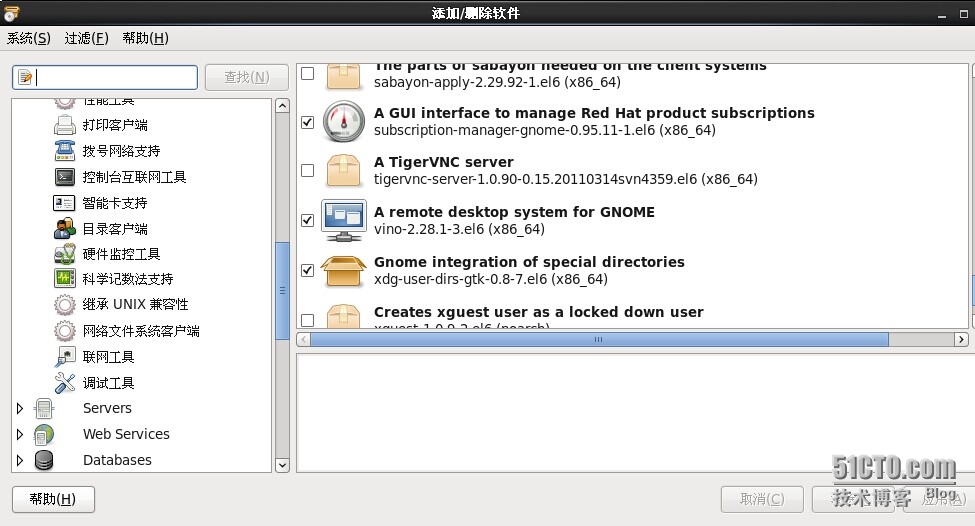Click the waveform icon for 科学记数法支持
This screenshot has height=526, width=975.
coord(65,278)
